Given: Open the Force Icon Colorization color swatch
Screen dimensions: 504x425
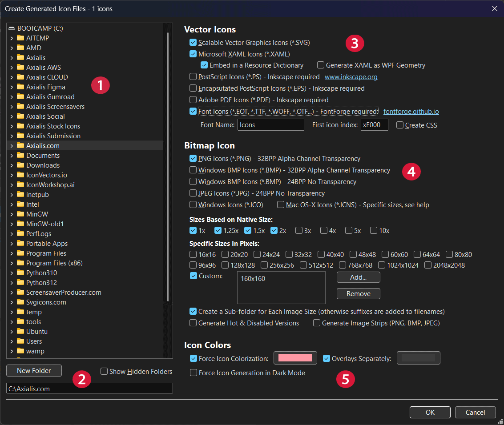Looking at the screenshot, I should point(295,358).
